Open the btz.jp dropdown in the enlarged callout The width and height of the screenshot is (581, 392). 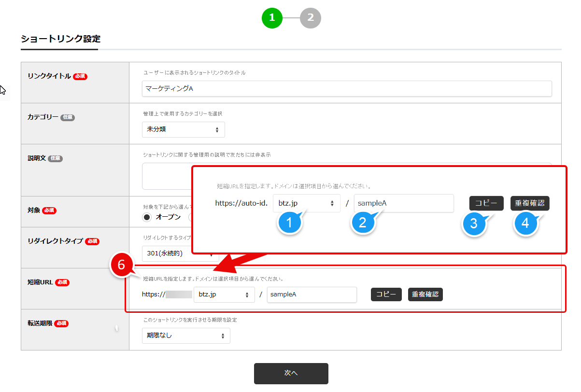[306, 203]
